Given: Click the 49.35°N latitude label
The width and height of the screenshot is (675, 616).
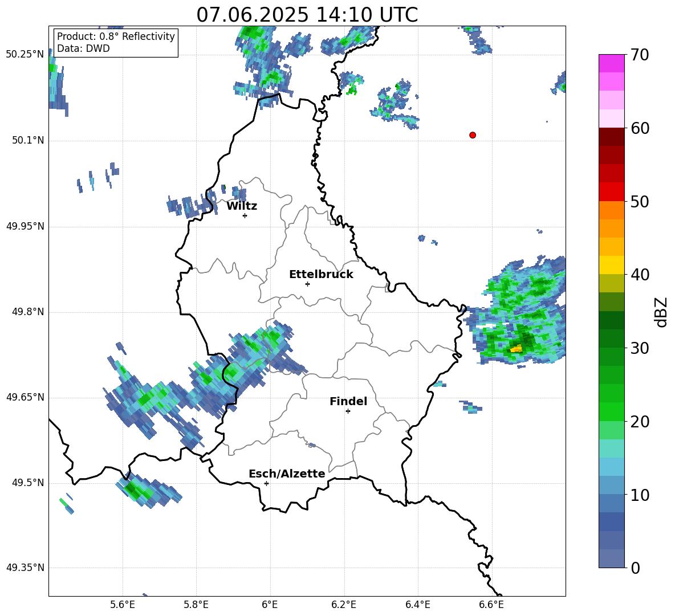Looking at the screenshot, I should coord(25,568).
